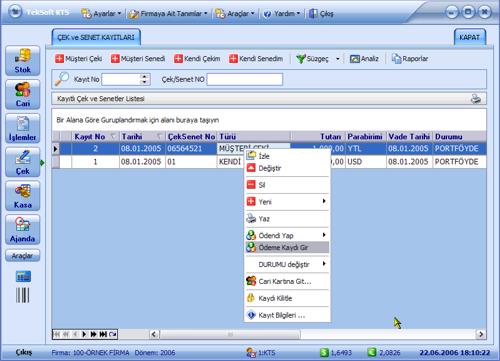Jump to last record in navigator
500x361 pixels.
[103, 334]
